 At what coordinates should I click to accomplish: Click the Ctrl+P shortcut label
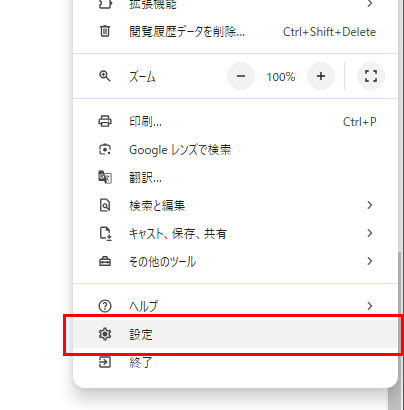360,122
